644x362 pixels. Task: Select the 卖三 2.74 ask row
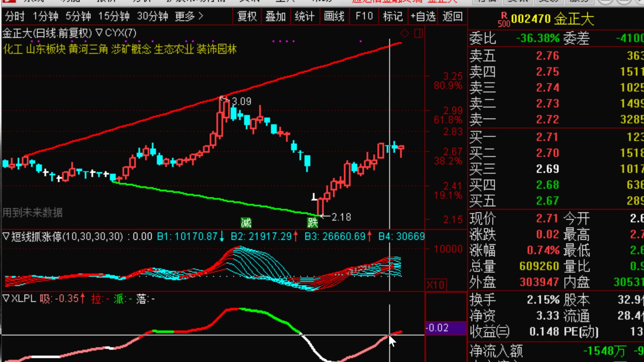[x=556, y=87]
